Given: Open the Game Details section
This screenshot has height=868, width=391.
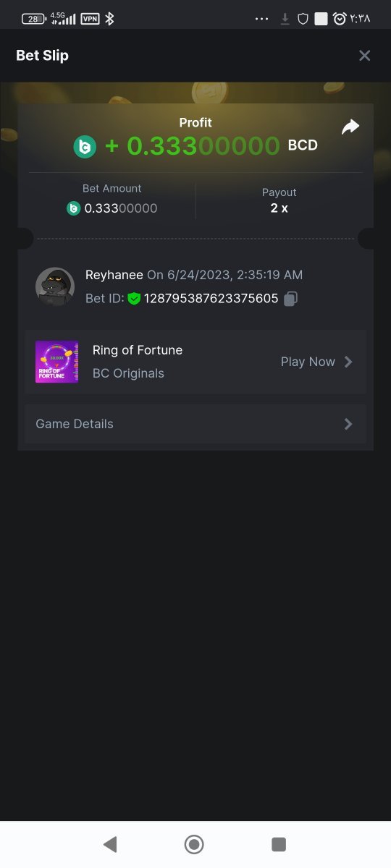Looking at the screenshot, I should (195, 424).
